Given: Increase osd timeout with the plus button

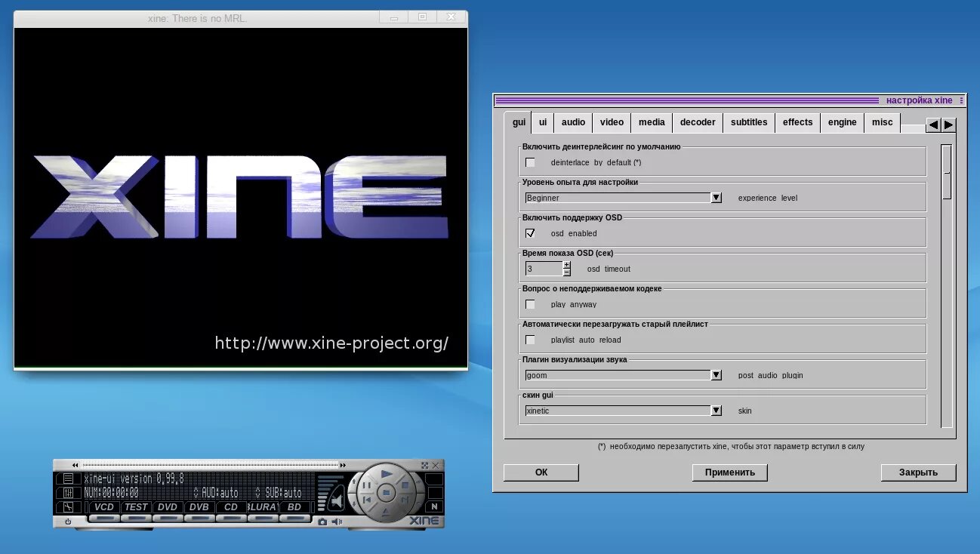Looking at the screenshot, I should coord(567,265).
